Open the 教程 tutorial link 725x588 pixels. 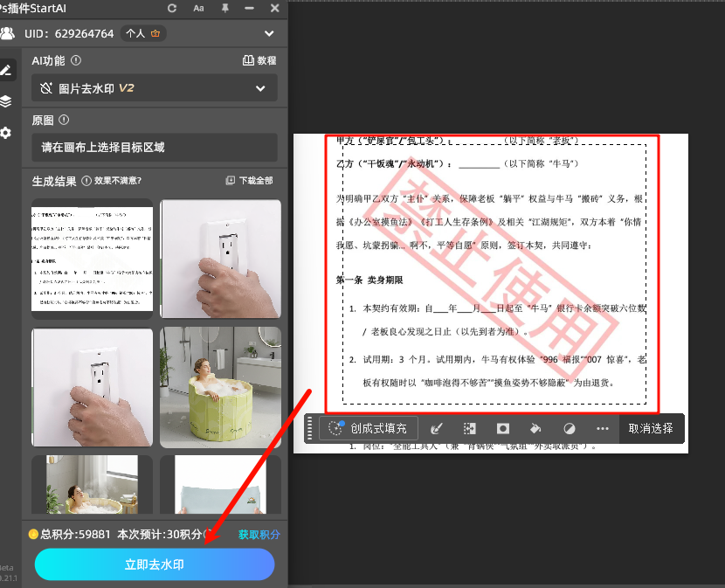259,61
